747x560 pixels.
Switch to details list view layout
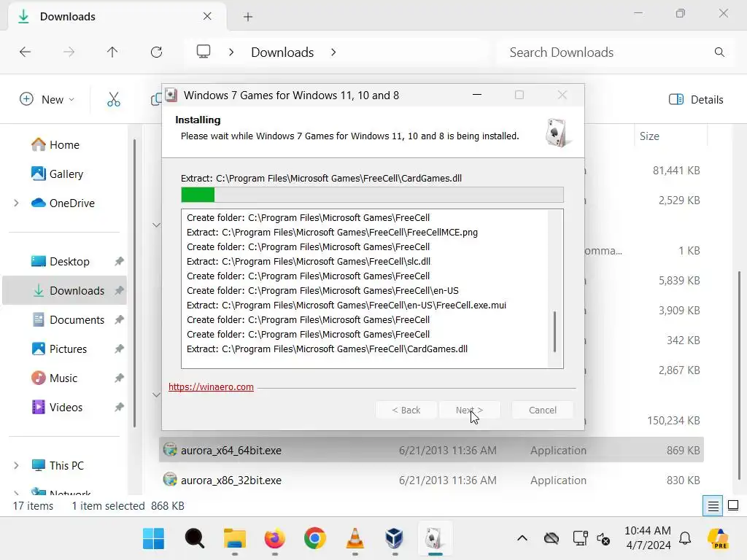713,506
